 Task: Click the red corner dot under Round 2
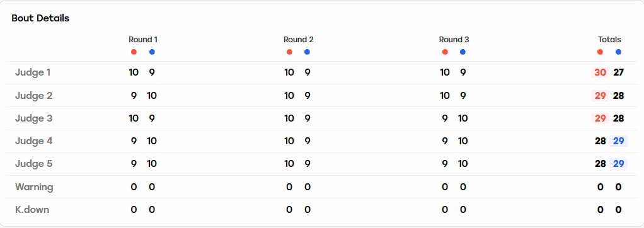[x=289, y=52]
